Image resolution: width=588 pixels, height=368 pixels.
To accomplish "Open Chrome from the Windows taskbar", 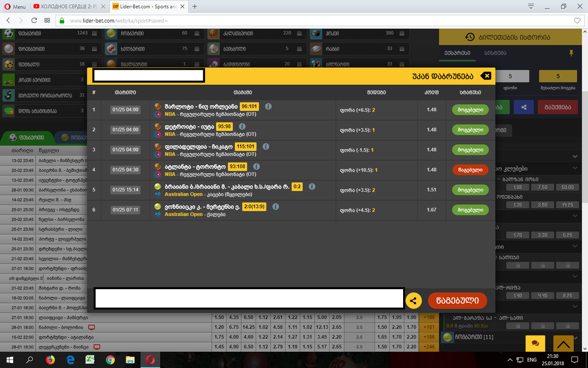I will [110, 360].
